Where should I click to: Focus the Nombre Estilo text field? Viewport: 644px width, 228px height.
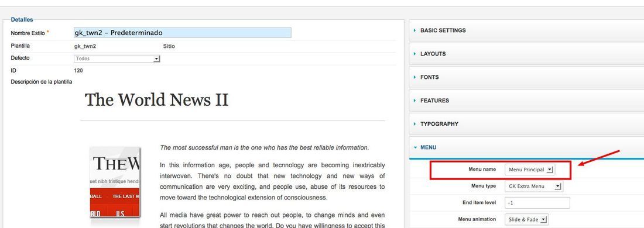point(182,33)
